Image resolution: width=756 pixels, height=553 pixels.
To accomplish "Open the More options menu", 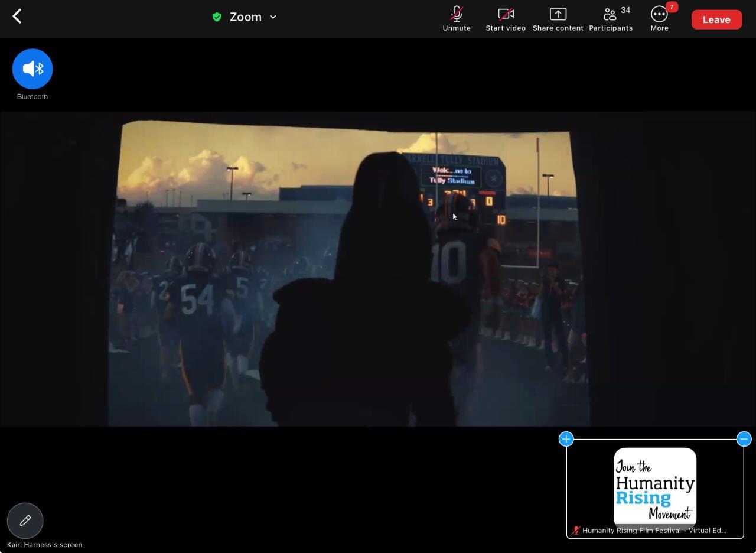I will point(659,19).
